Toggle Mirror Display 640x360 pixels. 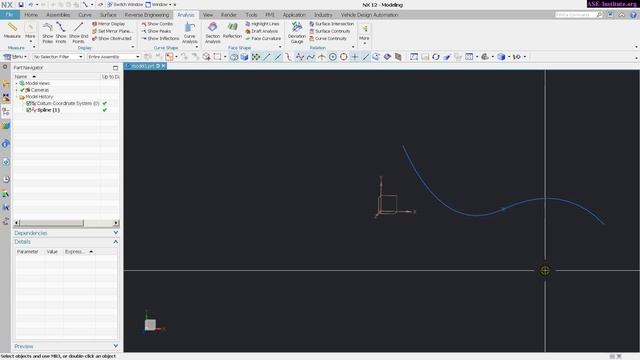click(109, 24)
